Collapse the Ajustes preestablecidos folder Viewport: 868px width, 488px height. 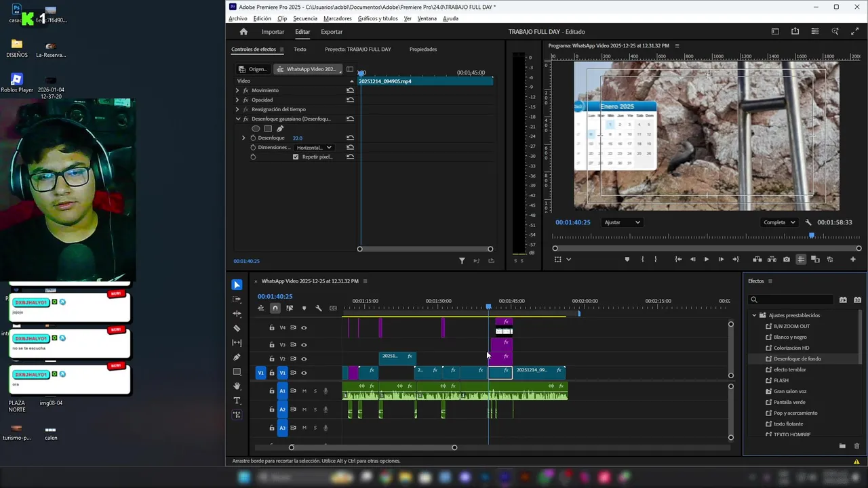coord(754,315)
